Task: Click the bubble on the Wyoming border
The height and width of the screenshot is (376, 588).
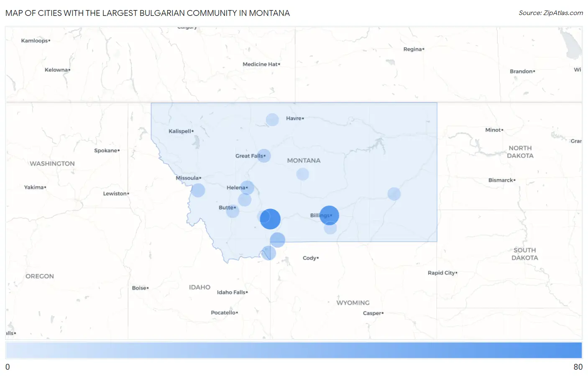Action: point(277,240)
